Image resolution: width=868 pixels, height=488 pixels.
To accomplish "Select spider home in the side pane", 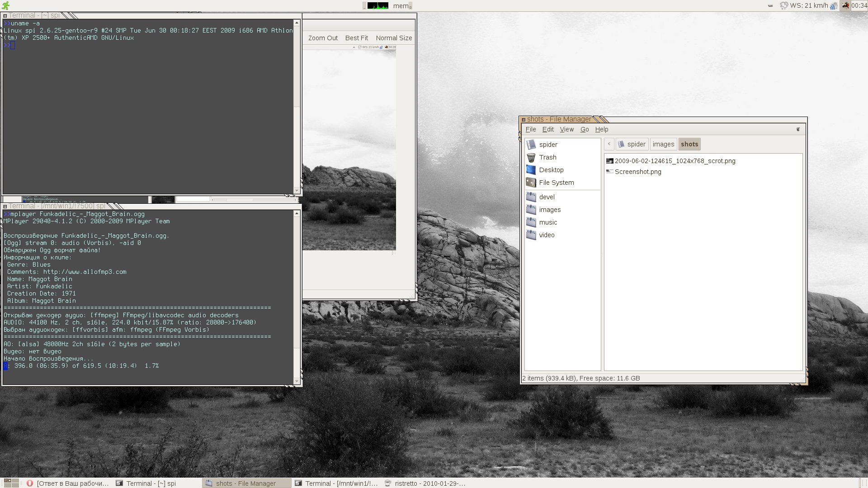I will (562, 145).
